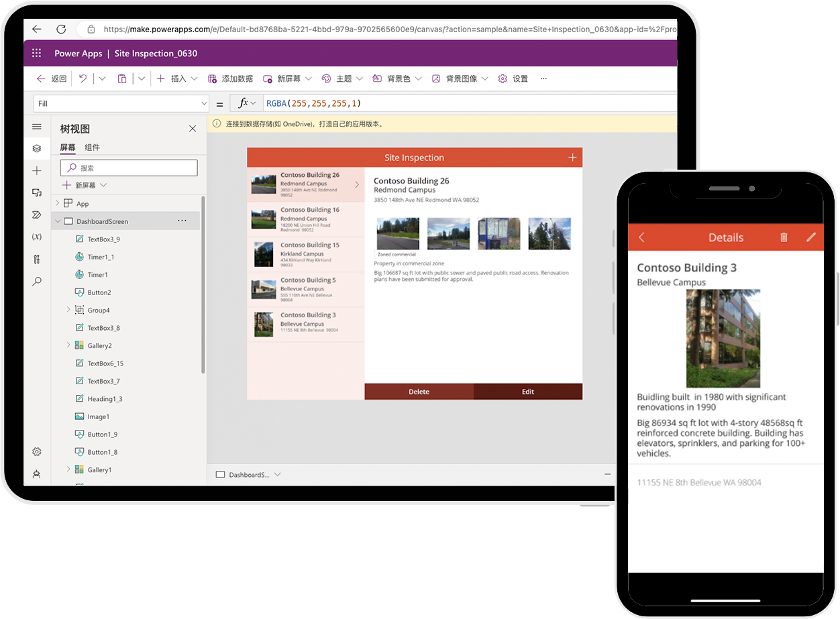
Task: Toggle the hamburger menu in left rail
Action: pyautogui.click(x=37, y=127)
